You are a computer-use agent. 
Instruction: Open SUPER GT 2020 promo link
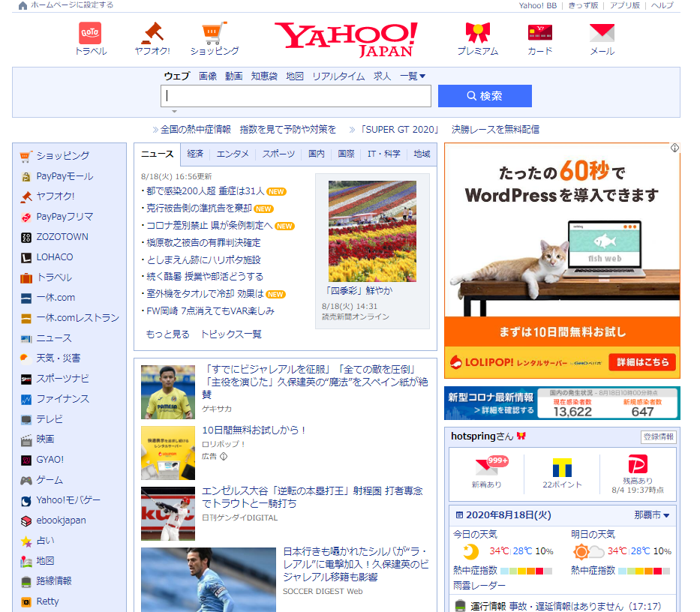pyautogui.click(x=449, y=130)
